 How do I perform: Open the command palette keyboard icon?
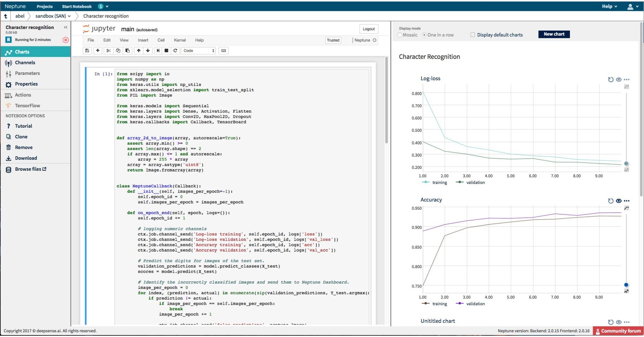[x=223, y=51]
